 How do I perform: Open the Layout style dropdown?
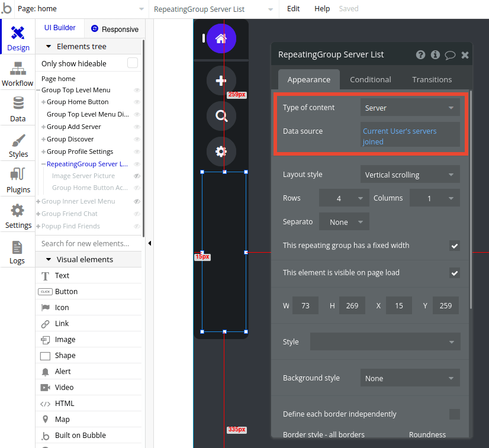click(x=410, y=174)
